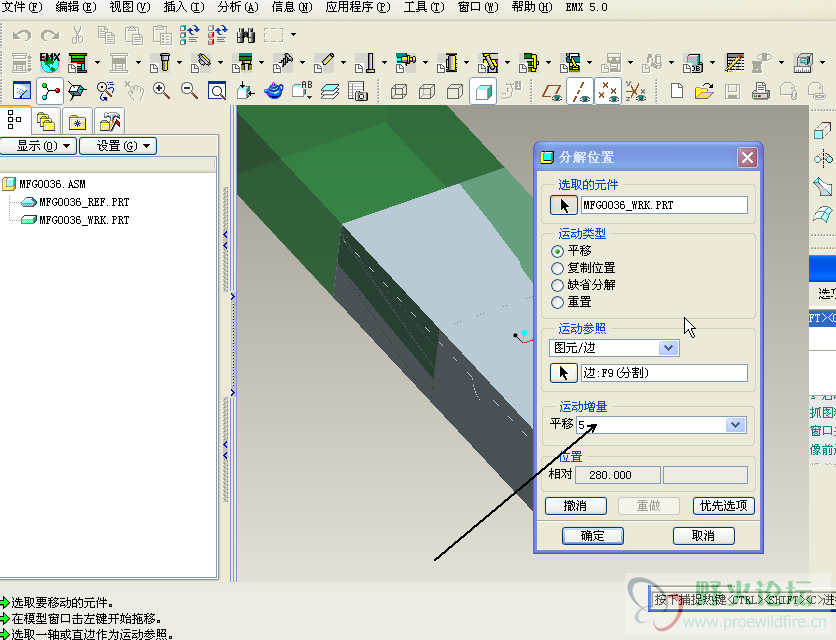Image resolution: width=836 pixels, height=640 pixels.
Task: Click the Zoom In magnifier icon
Action: 161,91
